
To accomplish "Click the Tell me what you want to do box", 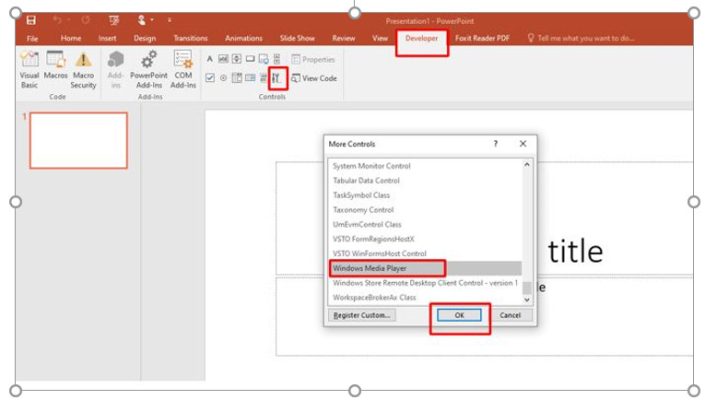I will coord(581,38).
